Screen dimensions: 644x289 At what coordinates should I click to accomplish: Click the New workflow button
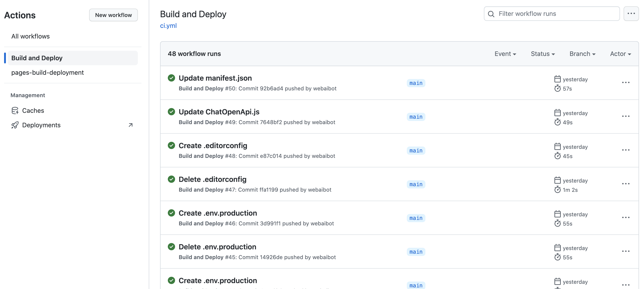click(x=113, y=15)
